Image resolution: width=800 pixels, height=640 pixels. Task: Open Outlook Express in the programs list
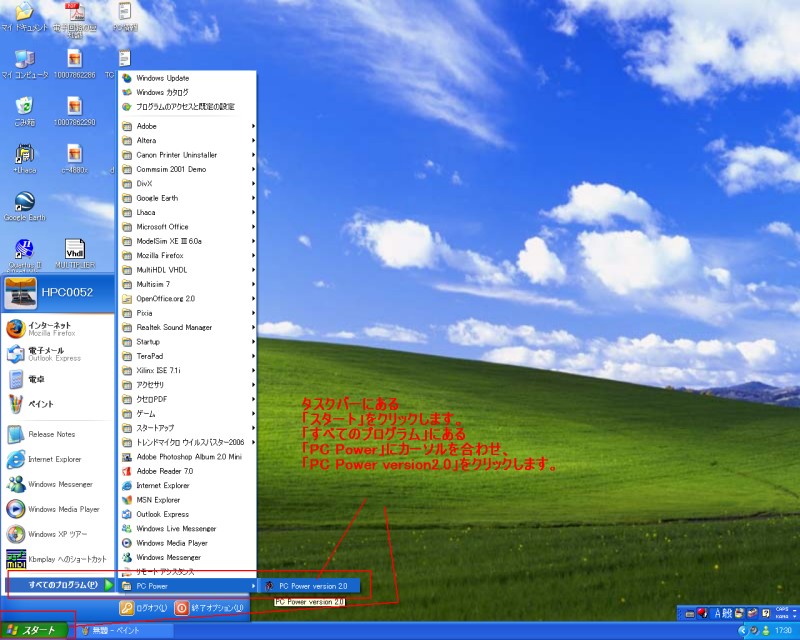coord(187,514)
